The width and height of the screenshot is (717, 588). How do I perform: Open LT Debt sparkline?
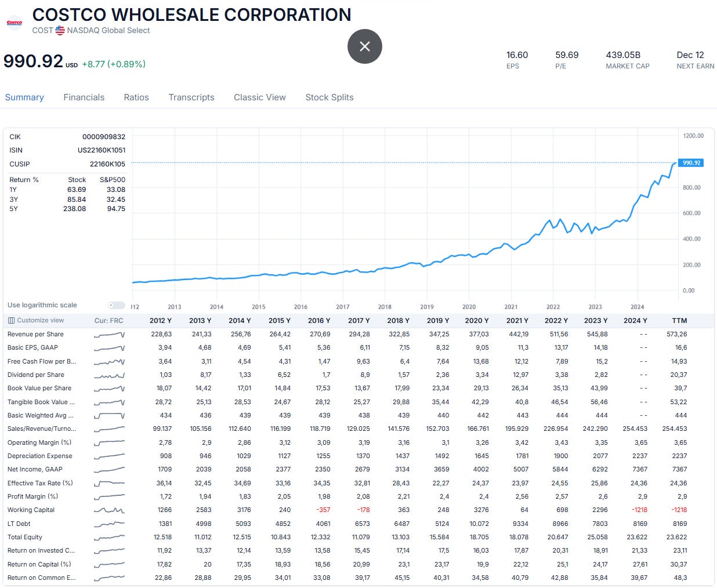point(109,524)
